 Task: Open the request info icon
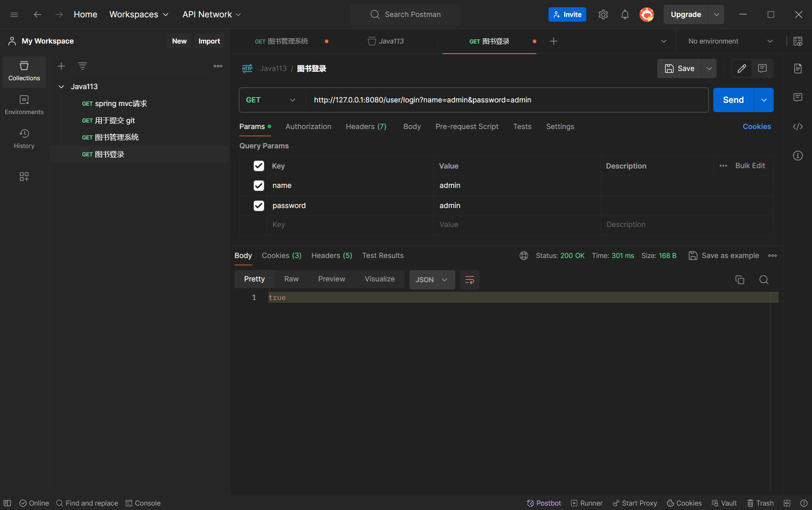(798, 156)
